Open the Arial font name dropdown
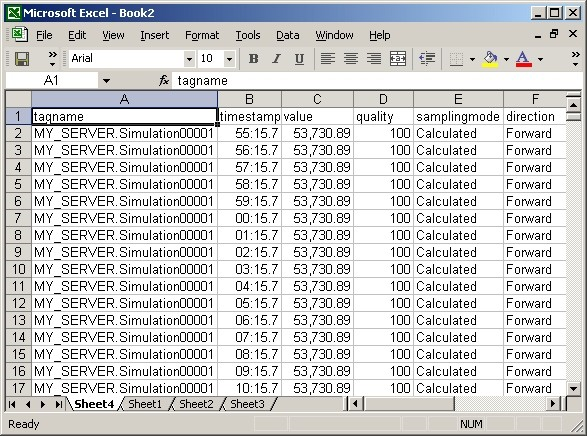 point(189,59)
